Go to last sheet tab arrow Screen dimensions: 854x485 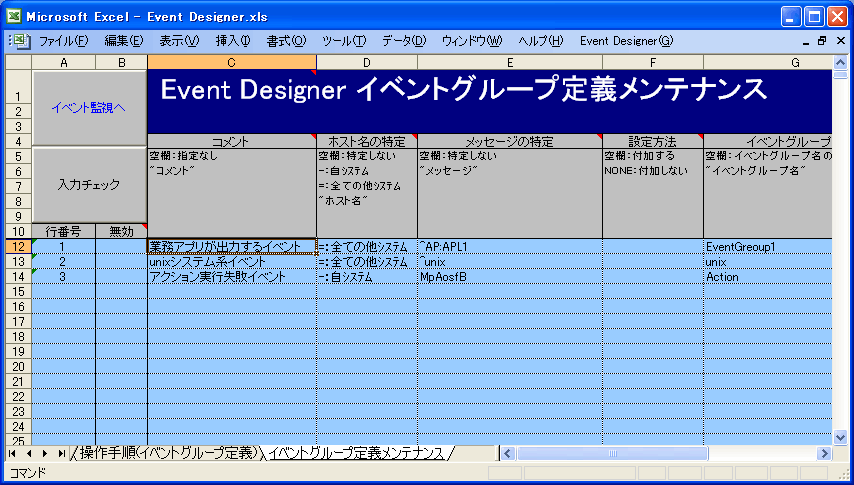click(62, 453)
